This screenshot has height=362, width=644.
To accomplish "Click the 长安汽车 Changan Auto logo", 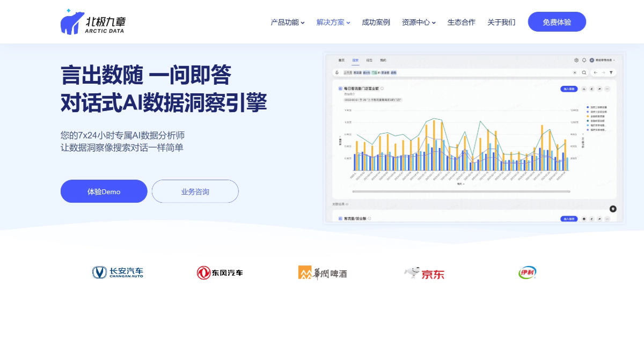I will coord(118,272).
